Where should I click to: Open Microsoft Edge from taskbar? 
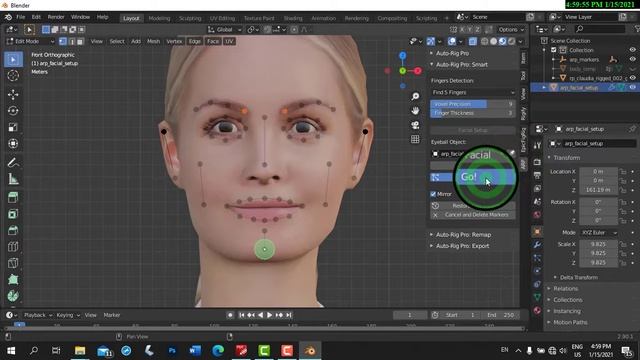218,351
